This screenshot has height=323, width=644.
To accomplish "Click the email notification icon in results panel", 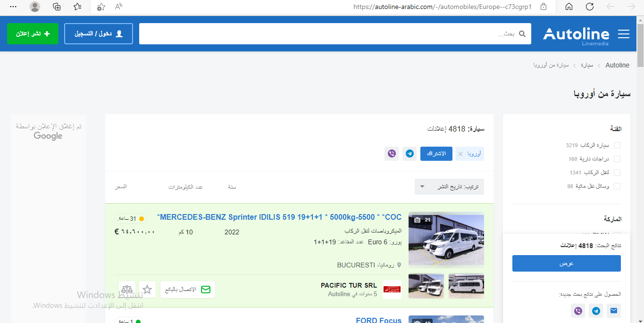I will pos(613,311).
